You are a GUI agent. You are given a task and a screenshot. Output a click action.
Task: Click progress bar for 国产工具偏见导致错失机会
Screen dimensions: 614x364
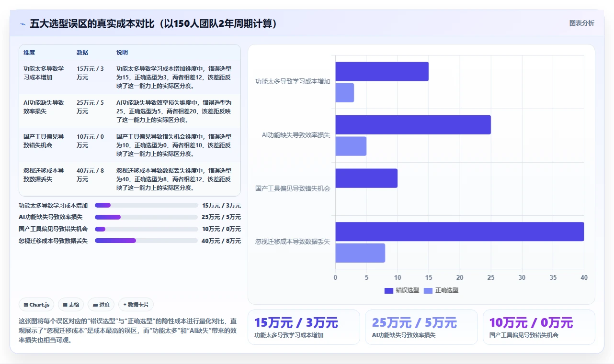tap(146, 229)
